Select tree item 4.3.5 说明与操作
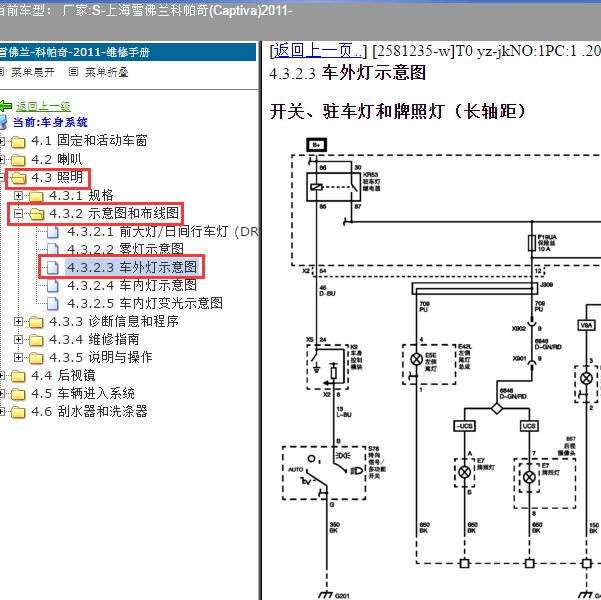The width and height of the screenshot is (601, 600). click(101, 357)
